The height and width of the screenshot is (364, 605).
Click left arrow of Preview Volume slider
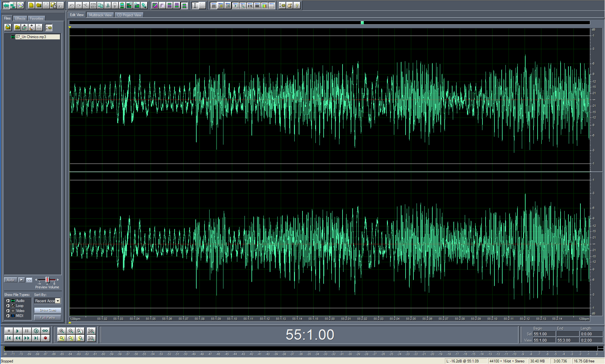tap(36, 280)
